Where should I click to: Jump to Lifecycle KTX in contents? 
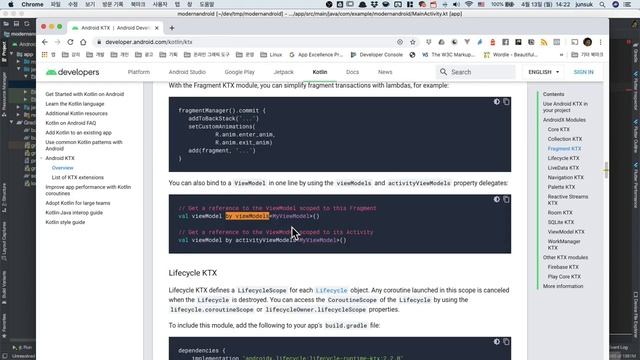pos(563,158)
